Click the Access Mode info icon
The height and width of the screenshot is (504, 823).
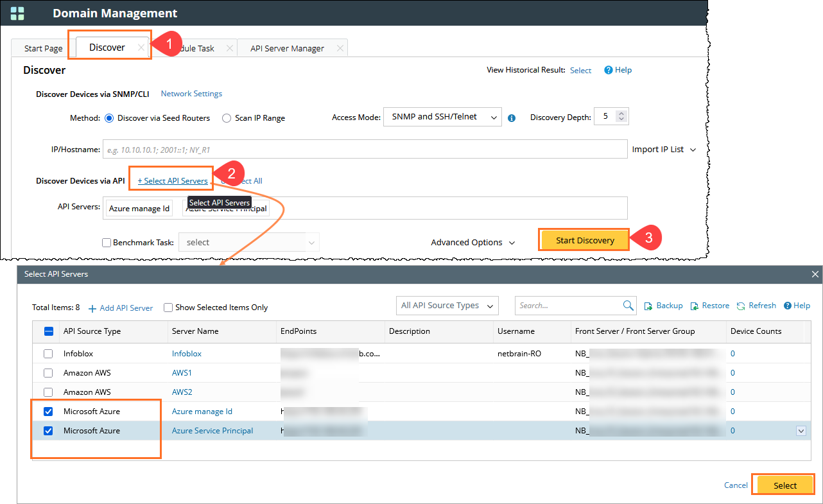coord(512,118)
